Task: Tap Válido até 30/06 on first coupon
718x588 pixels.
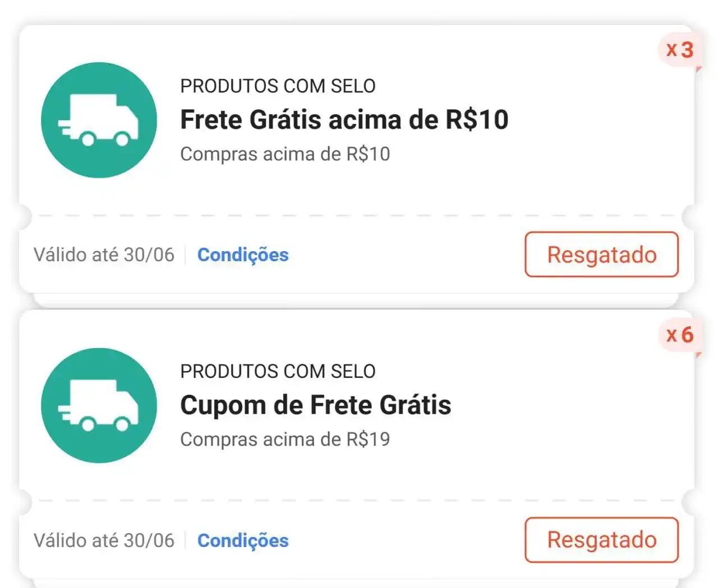Action: (x=104, y=255)
